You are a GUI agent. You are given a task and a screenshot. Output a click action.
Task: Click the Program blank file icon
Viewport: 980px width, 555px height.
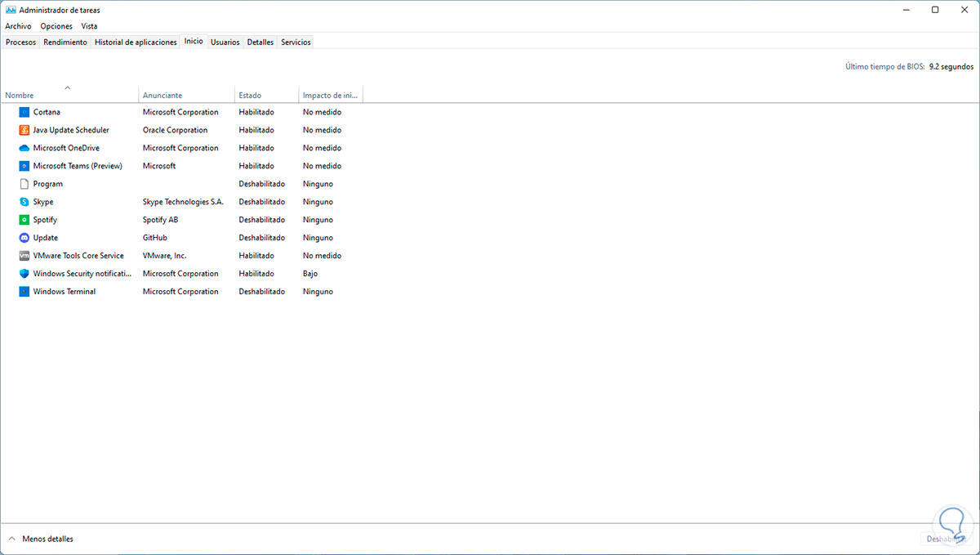pyautogui.click(x=24, y=184)
